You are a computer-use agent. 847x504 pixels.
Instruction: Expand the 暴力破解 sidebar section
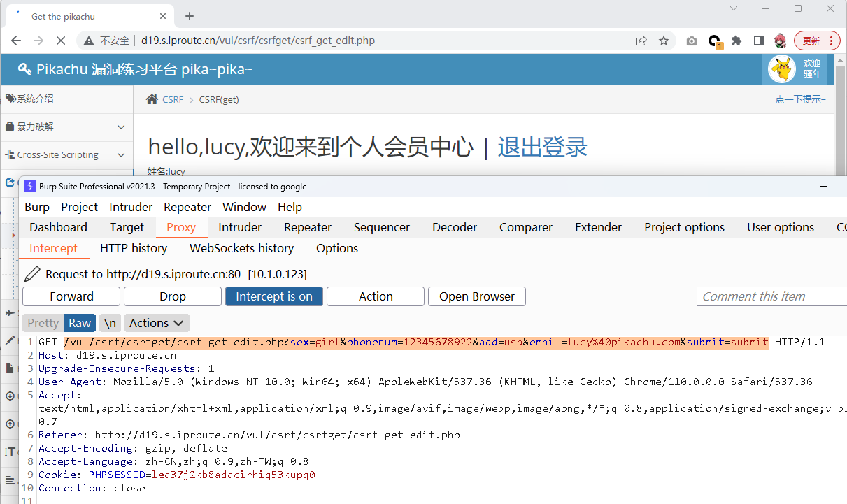(66, 127)
